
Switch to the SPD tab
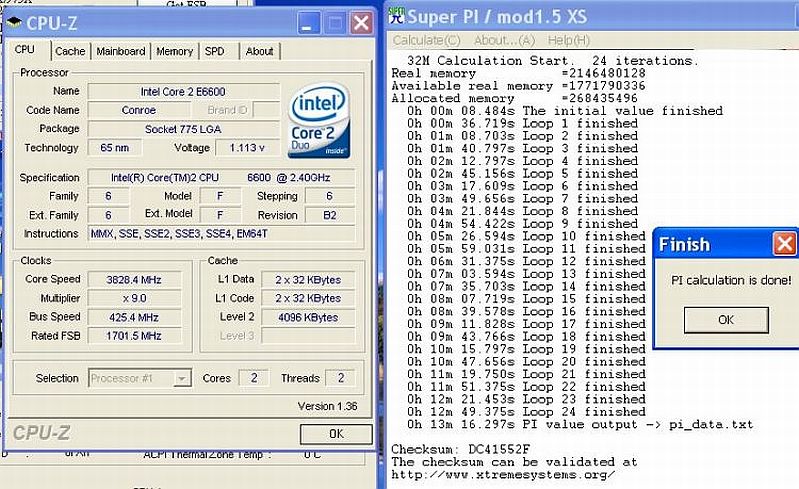pyautogui.click(x=215, y=51)
